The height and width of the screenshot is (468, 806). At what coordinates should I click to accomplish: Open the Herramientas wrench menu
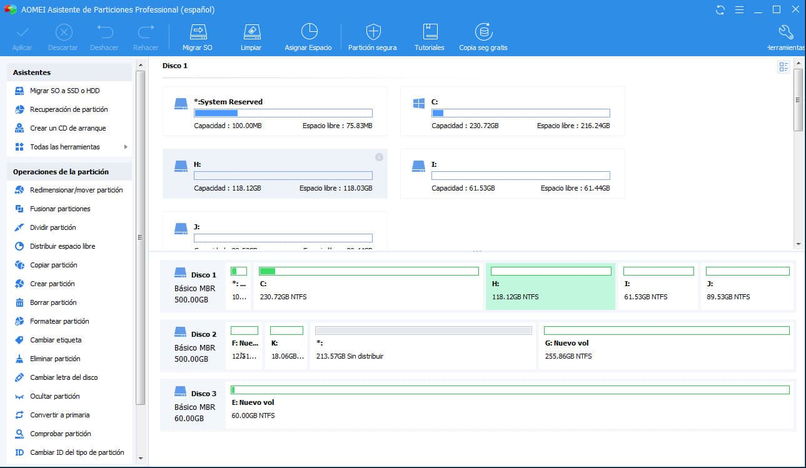[x=785, y=38]
